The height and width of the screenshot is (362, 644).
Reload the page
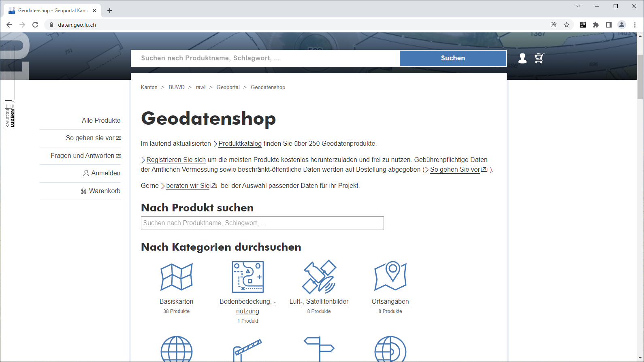35,25
